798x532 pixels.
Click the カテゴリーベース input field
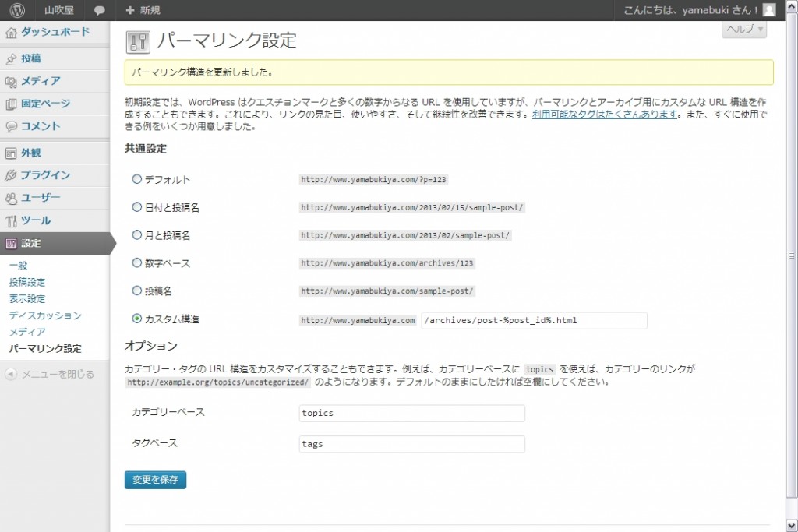click(x=411, y=413)
